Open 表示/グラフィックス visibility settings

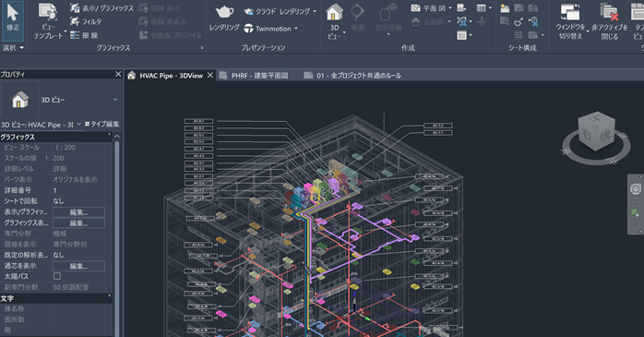[x=101, y=8]
